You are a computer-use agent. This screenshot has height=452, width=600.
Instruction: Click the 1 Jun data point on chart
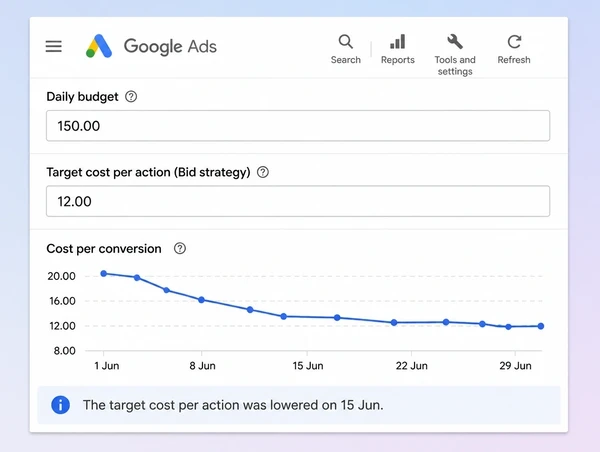tap(104, 273)
